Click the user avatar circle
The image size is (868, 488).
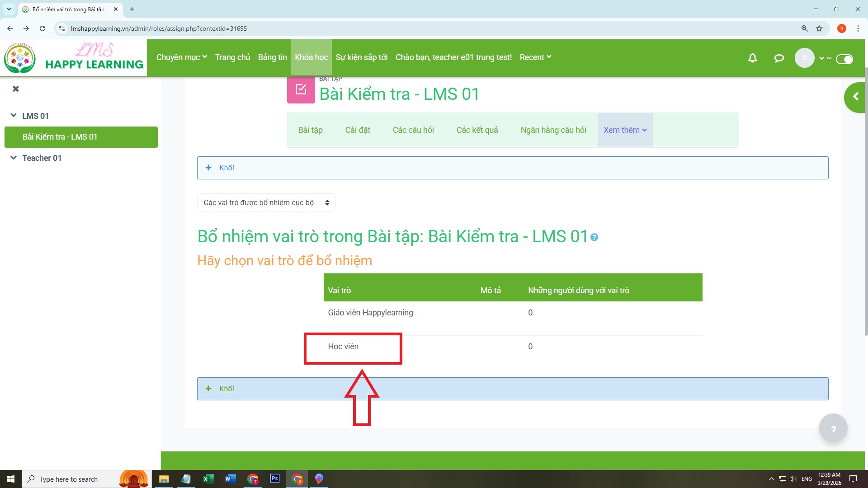804,58
